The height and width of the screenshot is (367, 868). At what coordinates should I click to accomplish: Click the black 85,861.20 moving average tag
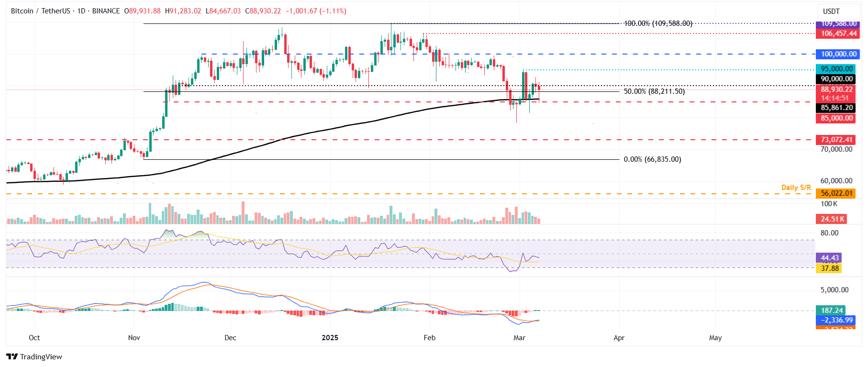(835, 108)
